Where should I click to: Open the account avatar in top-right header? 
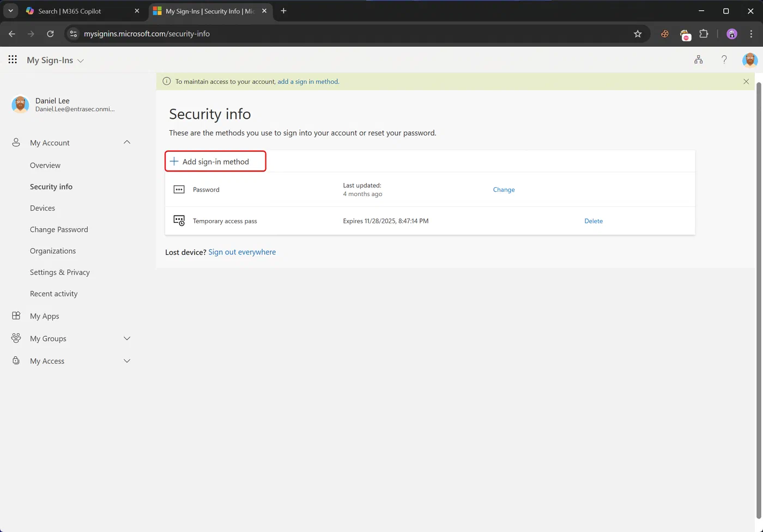pyautogui.click(x=750, y=60)
